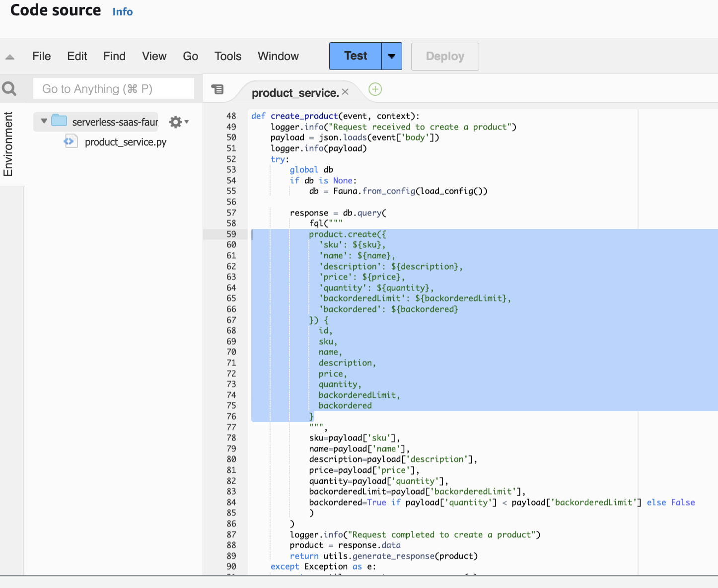Open the Tools menu
718x588 pixels.
[x=228, y=56]
